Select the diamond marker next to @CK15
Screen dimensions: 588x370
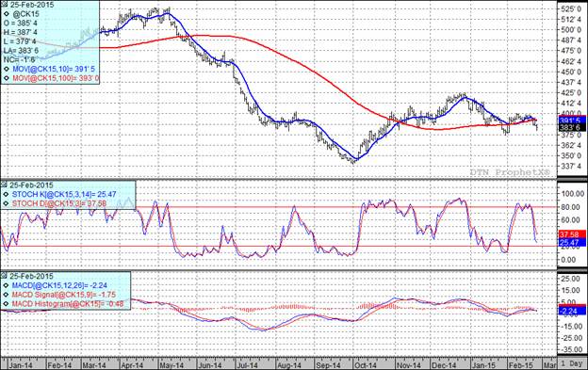(x=7, y=14)
